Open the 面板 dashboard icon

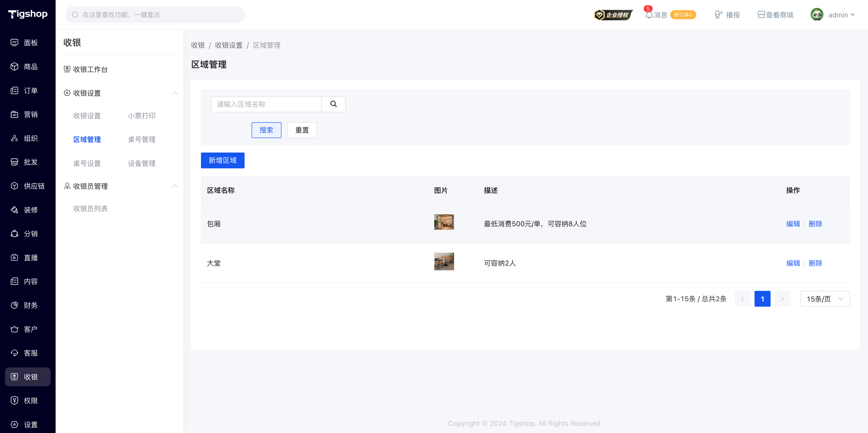pyautogui.click(x=14, y=42)
